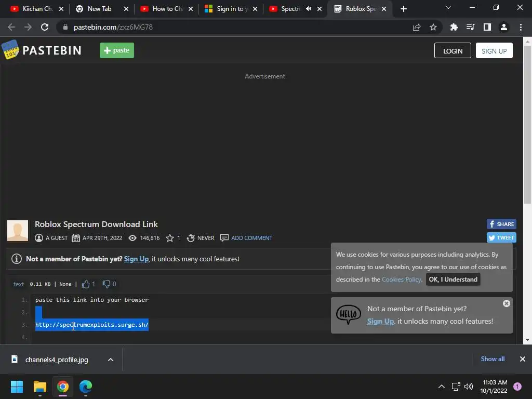This screenshot has width=532, height=399.
Task: Switch to the How to Ch tab
Action: [x=166, y=9]
